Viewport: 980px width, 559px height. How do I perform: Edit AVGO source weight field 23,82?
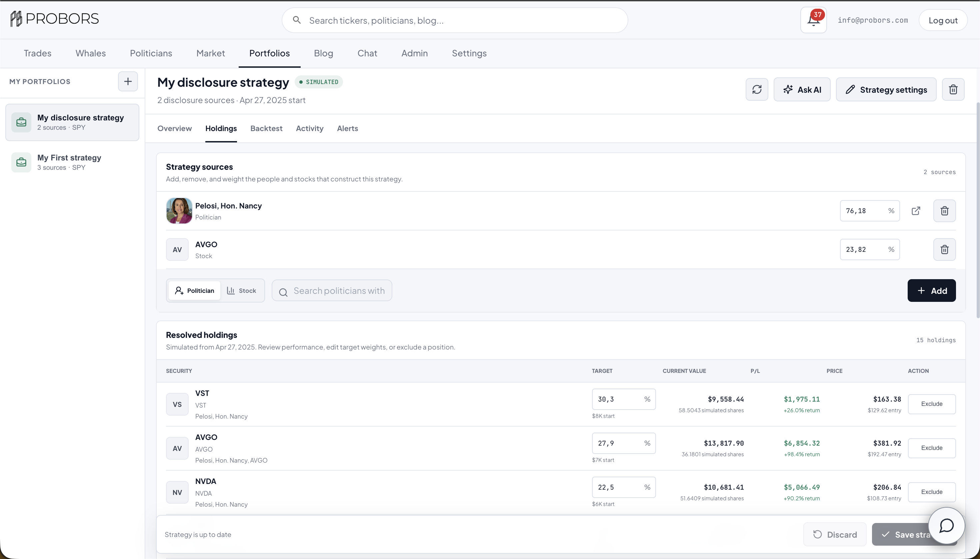pyautogui.click(x=869, y=249)
